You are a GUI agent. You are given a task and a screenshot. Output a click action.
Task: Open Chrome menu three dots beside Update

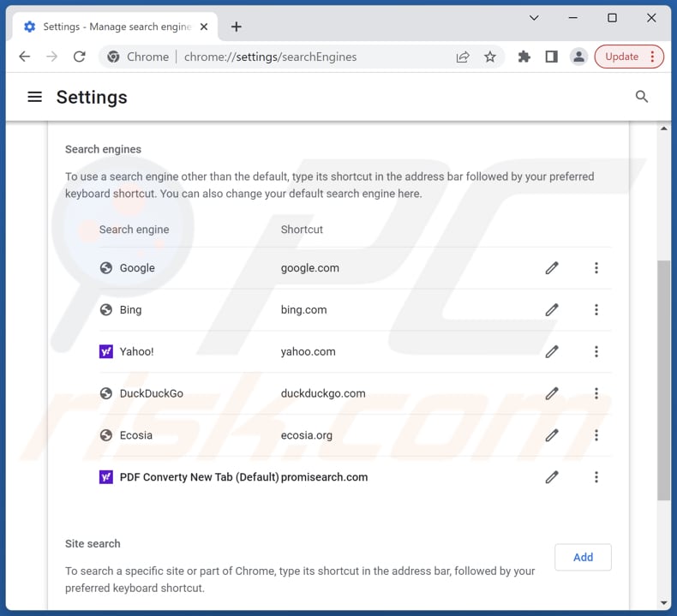(652, 57)
